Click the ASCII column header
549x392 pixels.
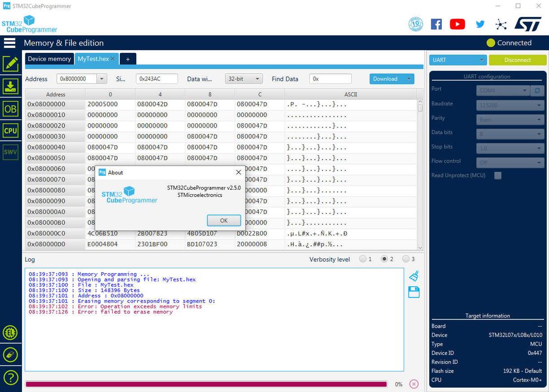point(351,94)
